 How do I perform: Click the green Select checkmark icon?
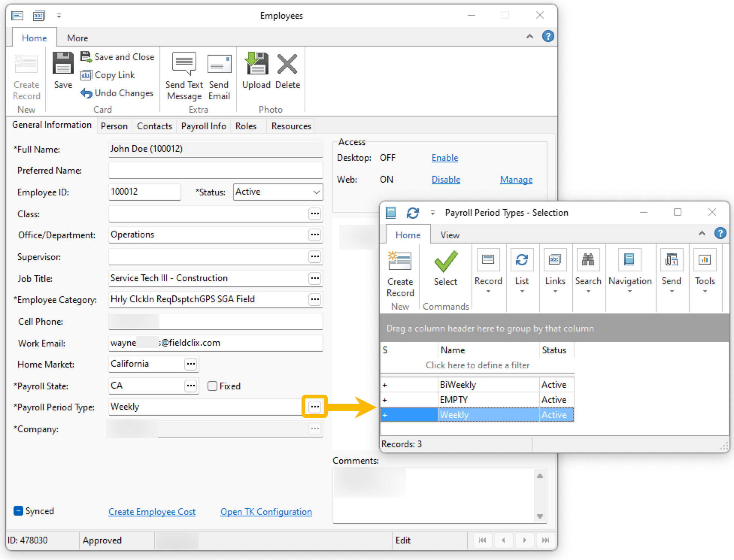445,261
